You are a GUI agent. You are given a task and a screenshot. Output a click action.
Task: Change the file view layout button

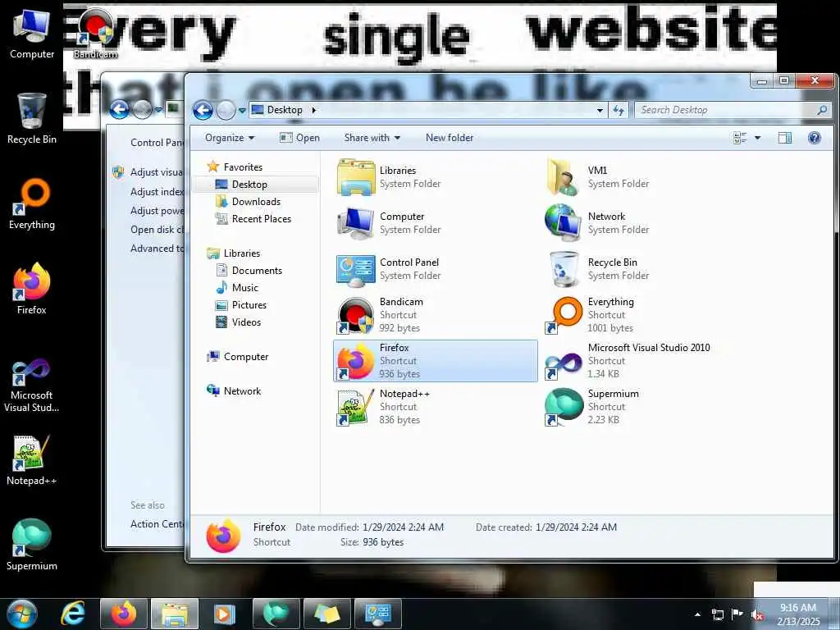point(741,138)
